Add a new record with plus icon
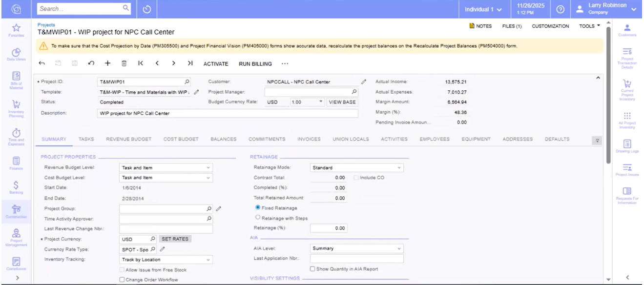This screenshot has width=644, height=285. click(x=108, y=63)
